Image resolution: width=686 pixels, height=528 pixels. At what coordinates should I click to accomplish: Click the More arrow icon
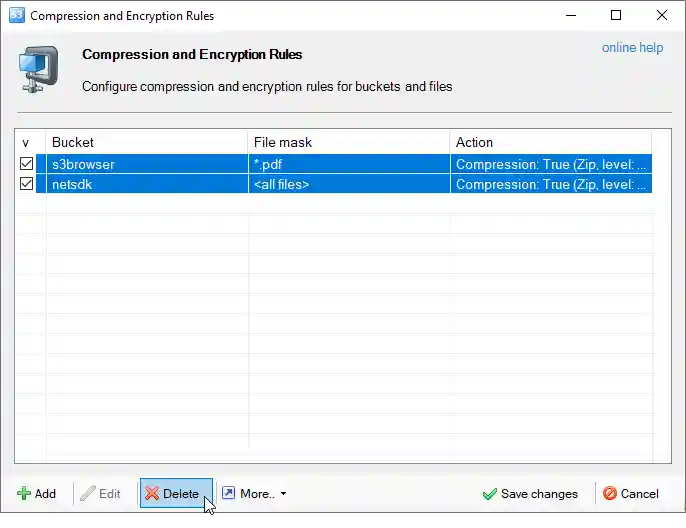tap(229, 494)
